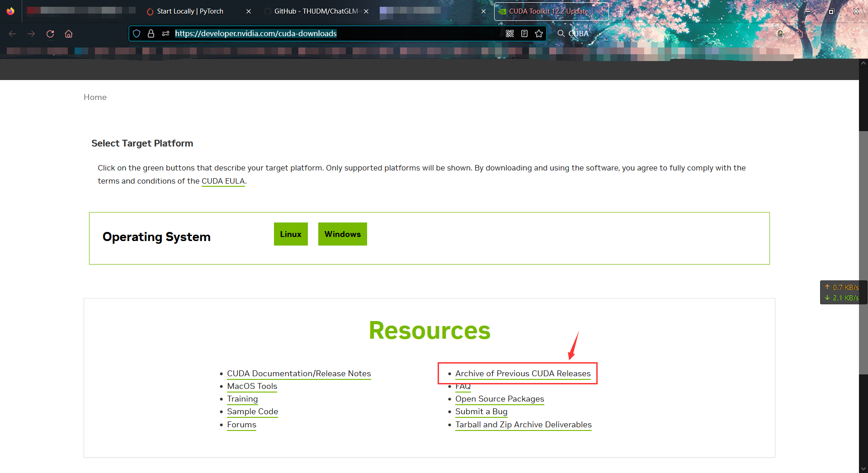Click the Resources heading text
Viewport: 868px width, 473px height.
coord(429,330)
